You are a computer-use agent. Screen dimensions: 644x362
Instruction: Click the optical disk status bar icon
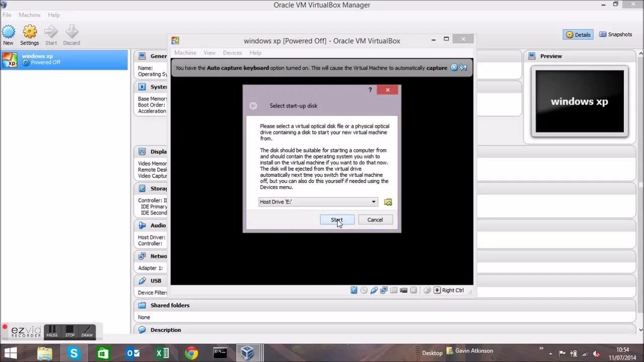(x=364, y=290)
